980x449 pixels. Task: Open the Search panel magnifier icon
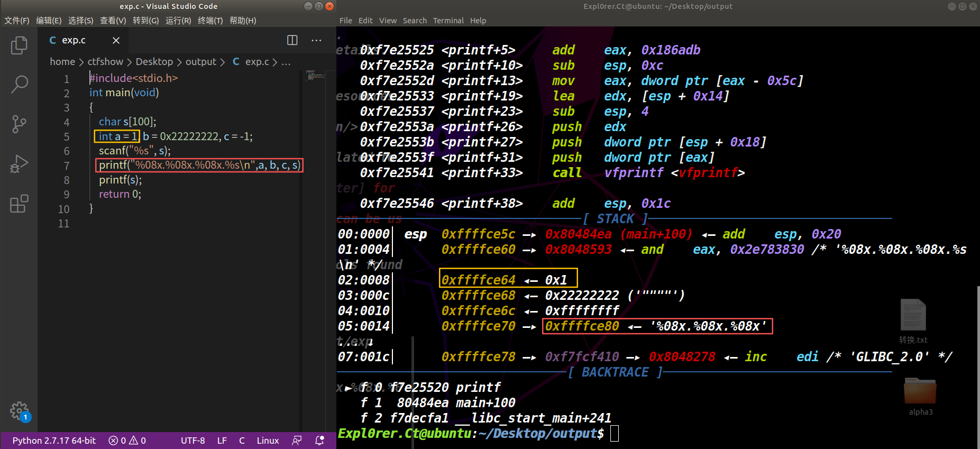point(19,84)
